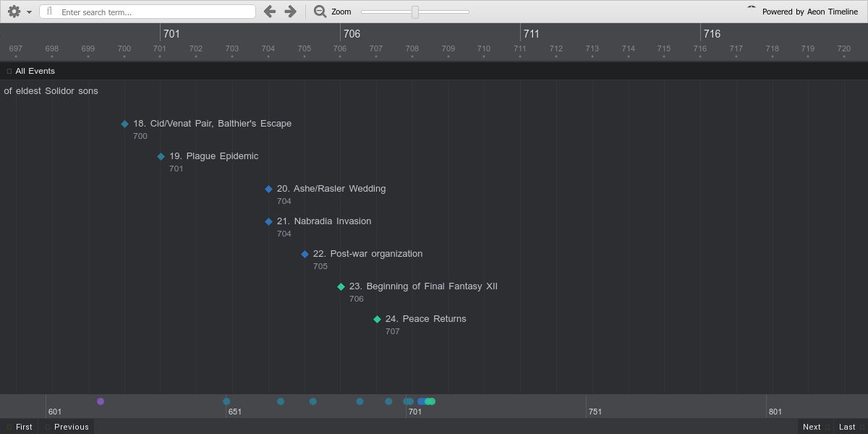Select the Nabradia Invasion diamond marker
Image resolution: width=868 pixels, height=434 pixels.
click(x=268, y=221)
